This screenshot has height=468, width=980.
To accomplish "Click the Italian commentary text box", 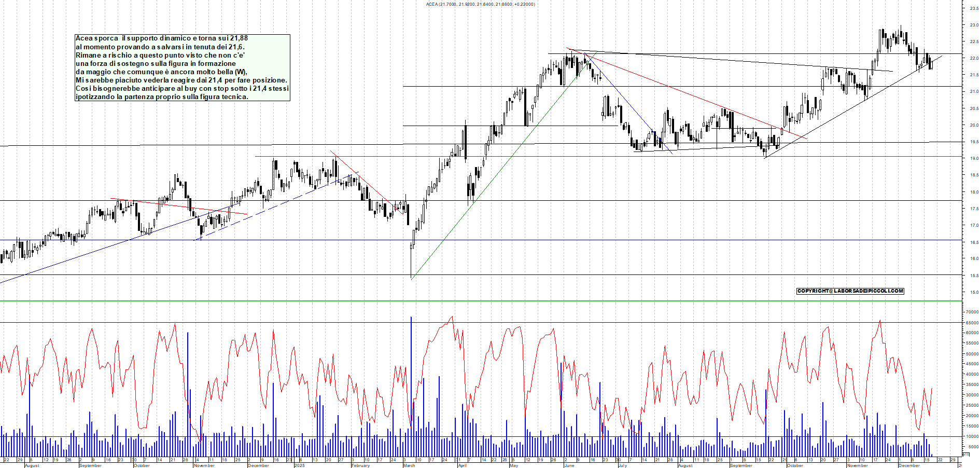I will (183, 67).
